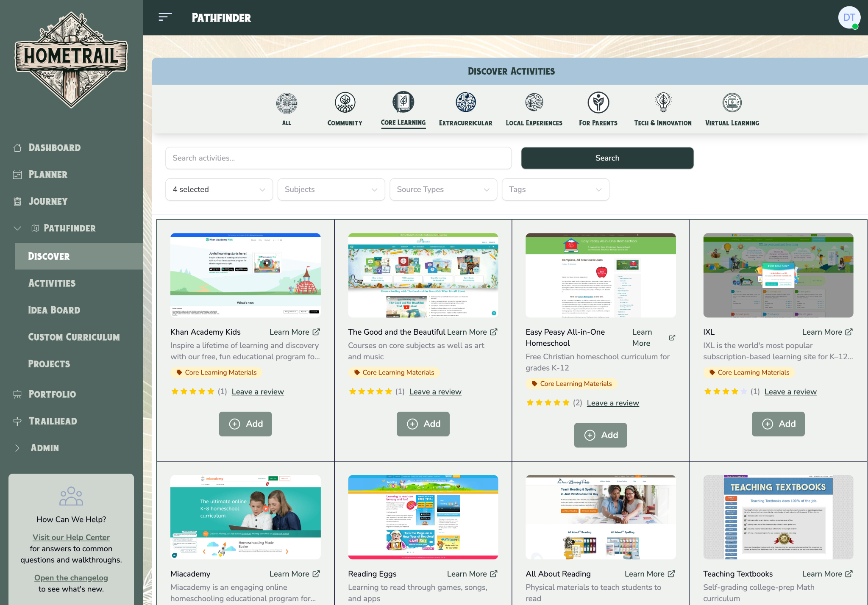868x605 pixels.
Task: Click the Search button
Action: point(607,158)
